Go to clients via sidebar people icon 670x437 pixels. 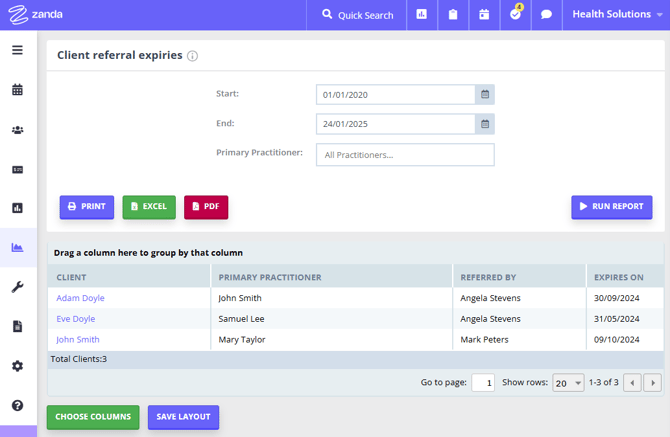pos(17,130)
